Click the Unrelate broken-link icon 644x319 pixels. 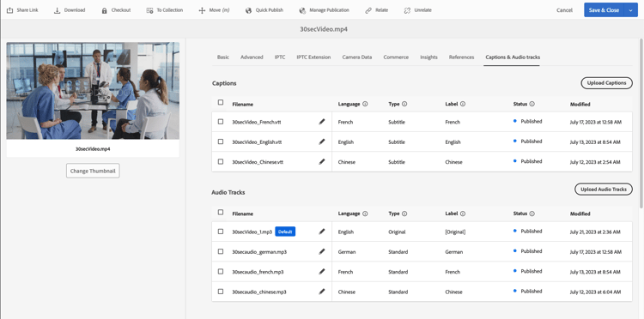[407, 10]
